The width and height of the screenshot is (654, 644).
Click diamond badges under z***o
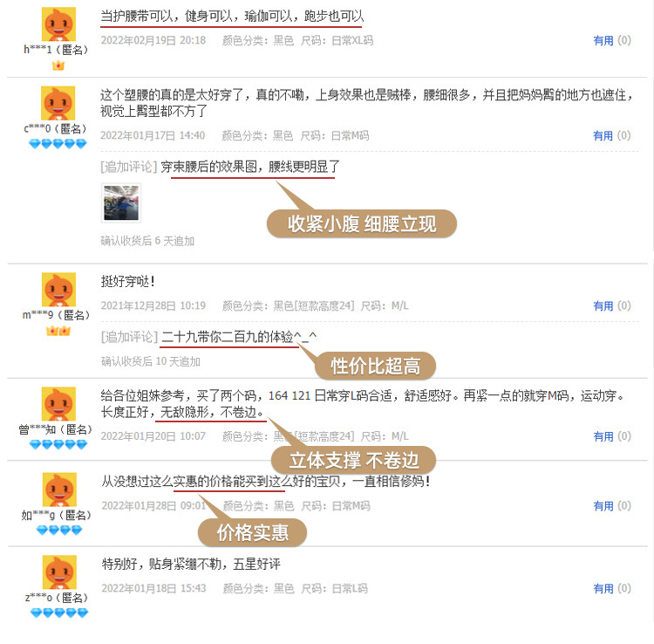pos(59,613)
